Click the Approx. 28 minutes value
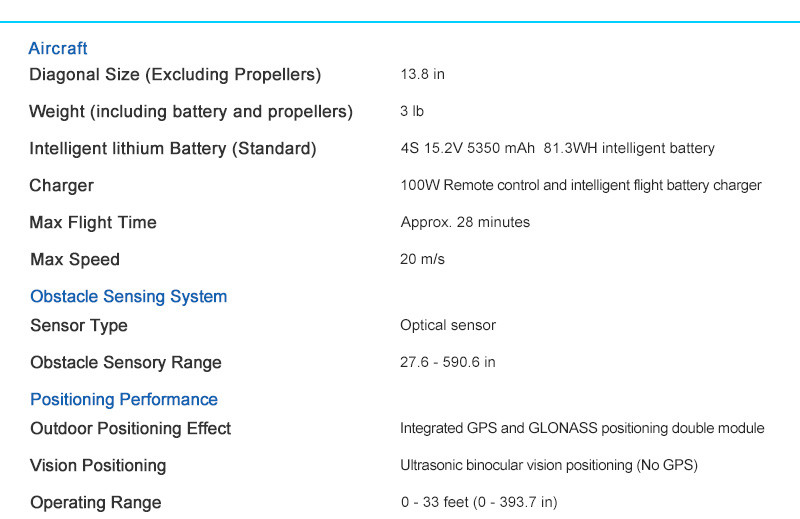This screenshot has width=800, height=519. pos(465,222)
